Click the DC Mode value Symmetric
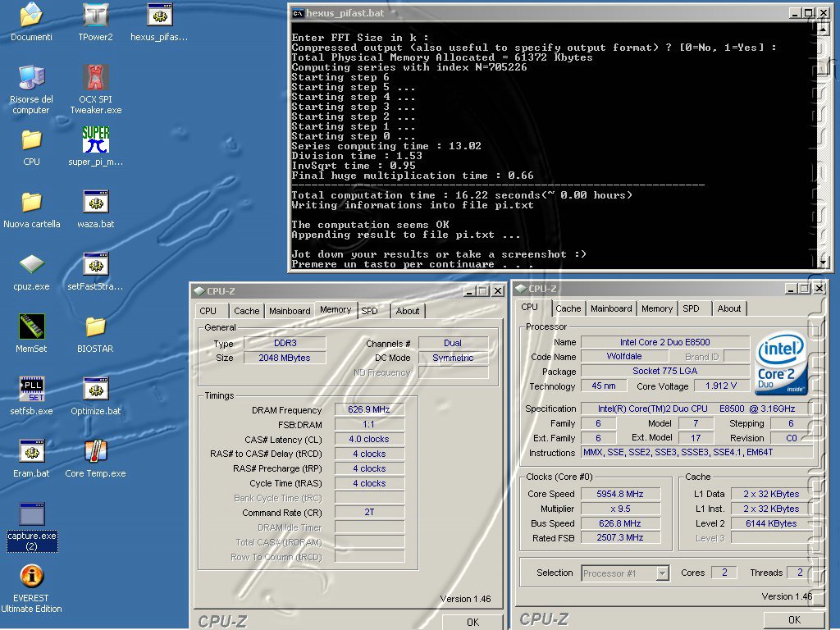840x630 pixels. point(453,358)
